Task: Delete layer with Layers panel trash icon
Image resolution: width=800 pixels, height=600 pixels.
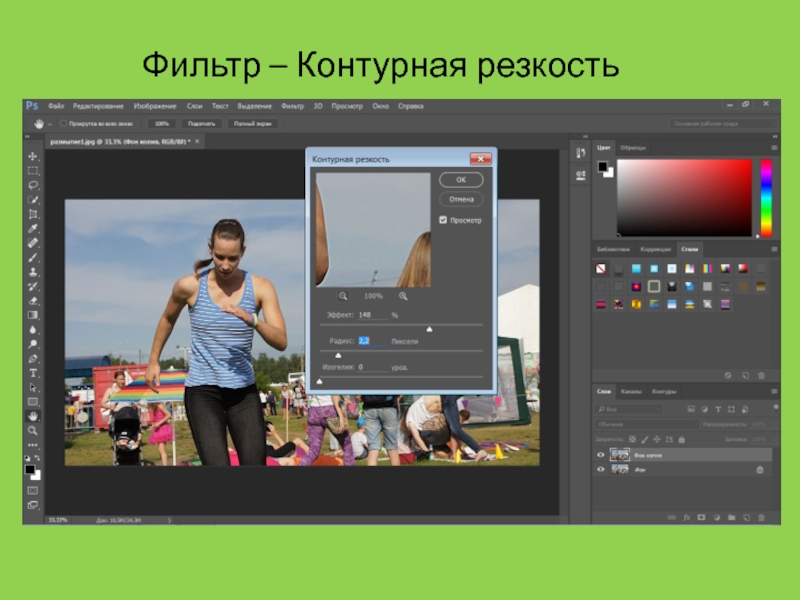Action: tap(761, 517)
